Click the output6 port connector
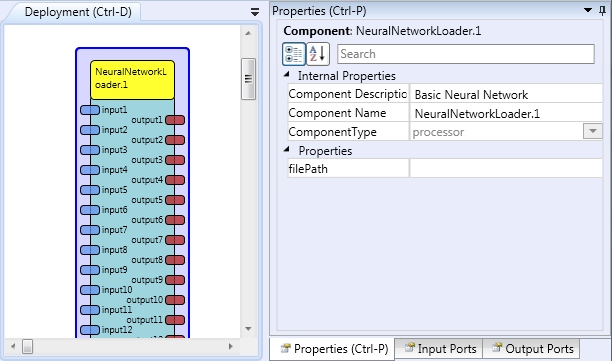The width and height of the screenshot is (612, 361). [175, 220]
